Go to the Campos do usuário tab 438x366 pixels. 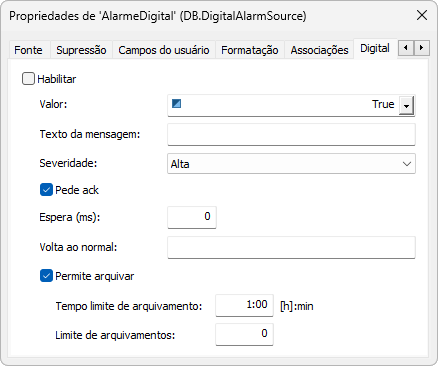[x=164, y=50]
